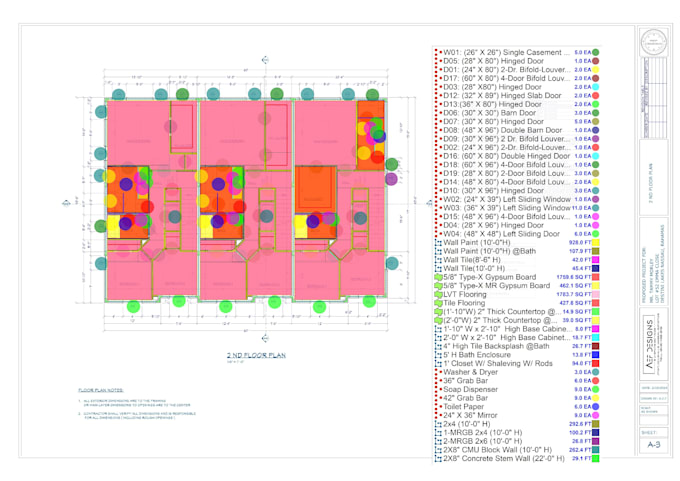This screenshot has width=680, height=481.
Task: Click the linear measure icon beside Wall Paint (10'-0"H) @Bath
Action: (x=438, y=252)
